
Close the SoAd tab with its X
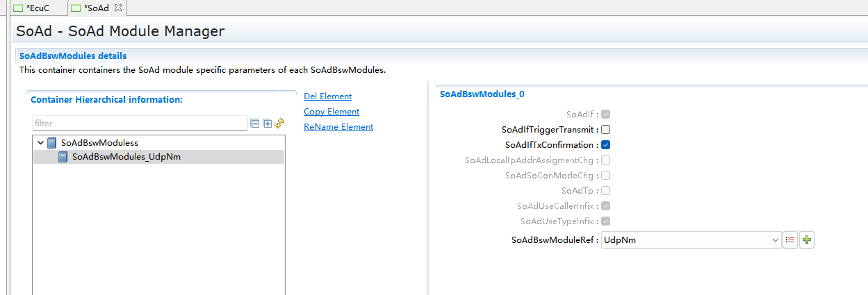tap(118, 8)
